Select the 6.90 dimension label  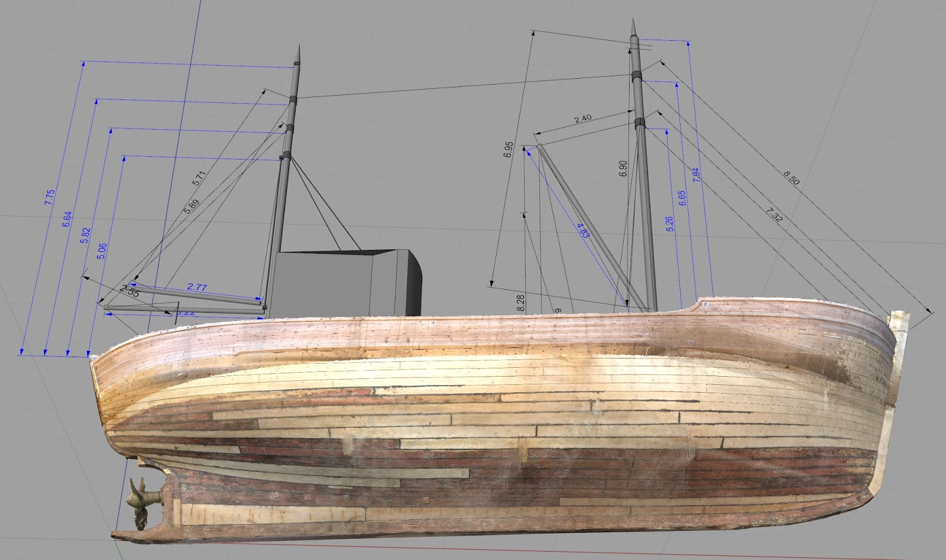[x=623, y=169]
